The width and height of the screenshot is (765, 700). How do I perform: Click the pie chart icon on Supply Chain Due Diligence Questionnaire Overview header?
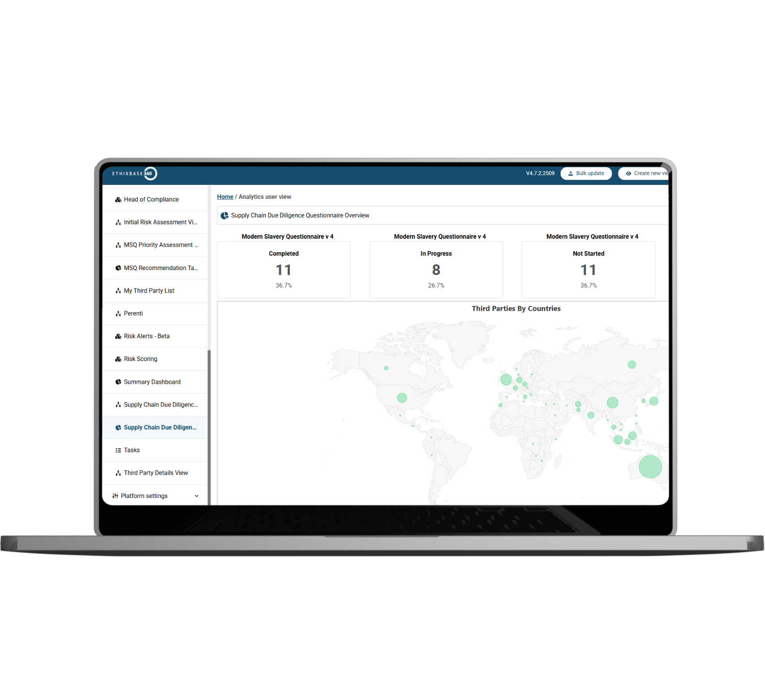pos(224,215)
